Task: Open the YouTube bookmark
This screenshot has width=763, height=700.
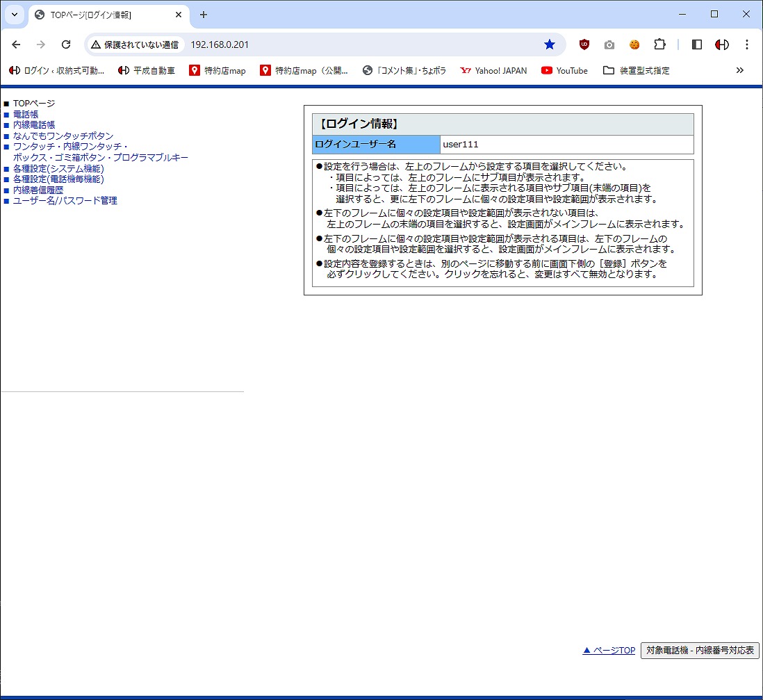Action: click(x=564, y=70)
